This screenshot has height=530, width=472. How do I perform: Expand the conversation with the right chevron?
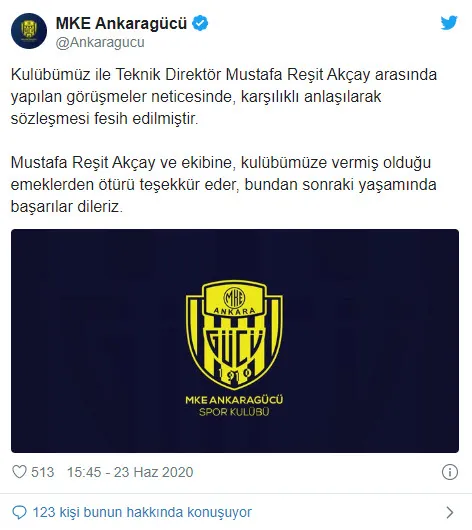tap(450, 512)
